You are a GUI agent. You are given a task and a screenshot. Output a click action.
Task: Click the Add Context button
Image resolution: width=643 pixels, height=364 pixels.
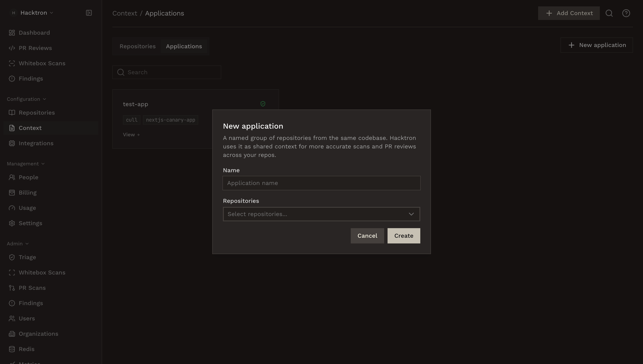pyautogui.click(x=569, y=13)
